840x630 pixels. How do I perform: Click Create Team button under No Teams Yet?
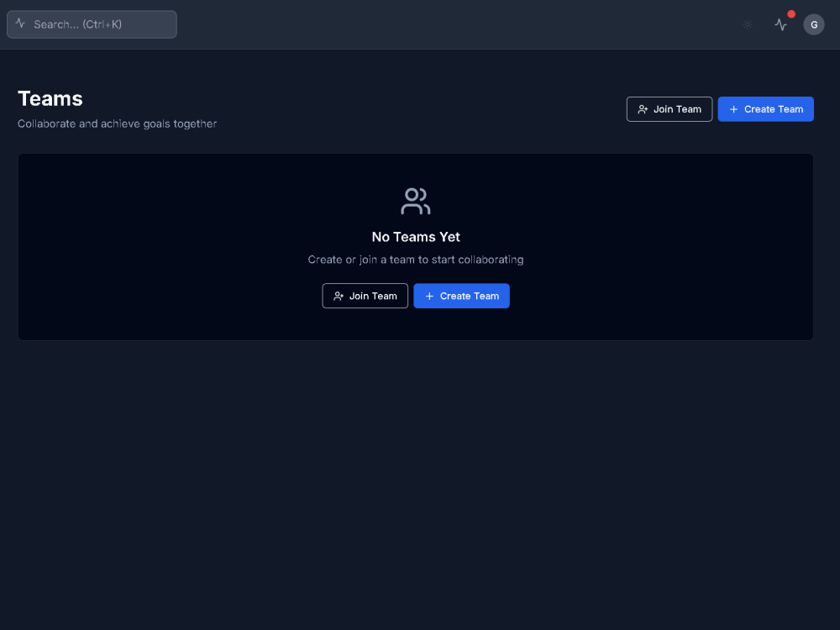pos(461,296)
